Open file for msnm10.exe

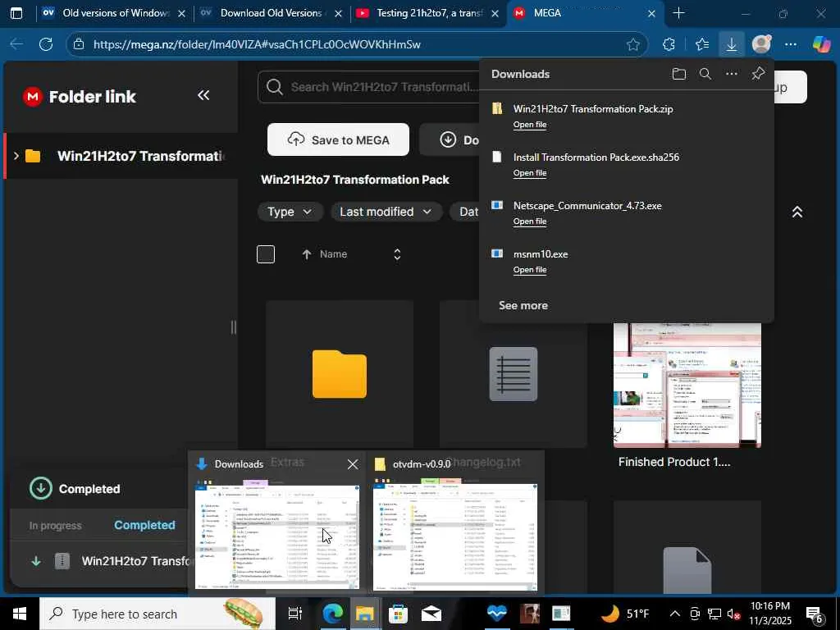530,269
